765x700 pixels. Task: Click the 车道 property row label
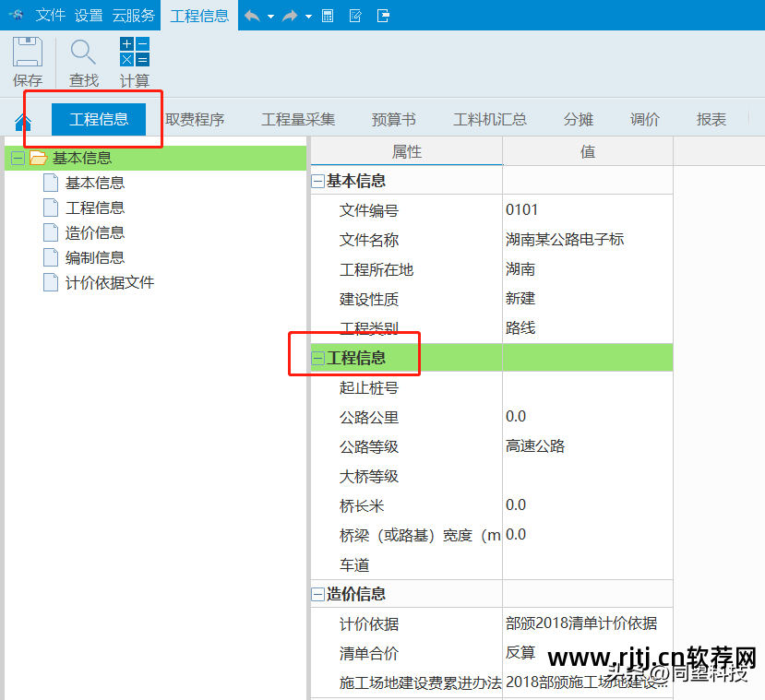(354, 565)
